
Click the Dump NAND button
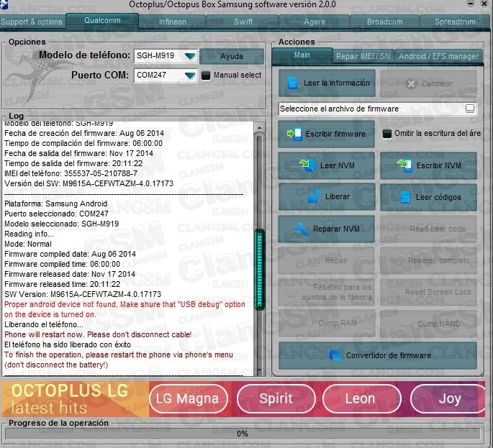point(428,324)
